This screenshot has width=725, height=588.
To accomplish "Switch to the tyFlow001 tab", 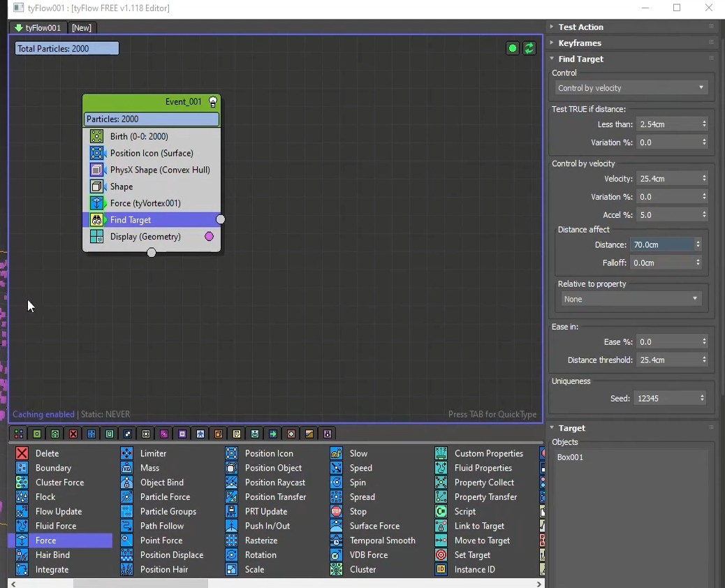I will (38, 28).
